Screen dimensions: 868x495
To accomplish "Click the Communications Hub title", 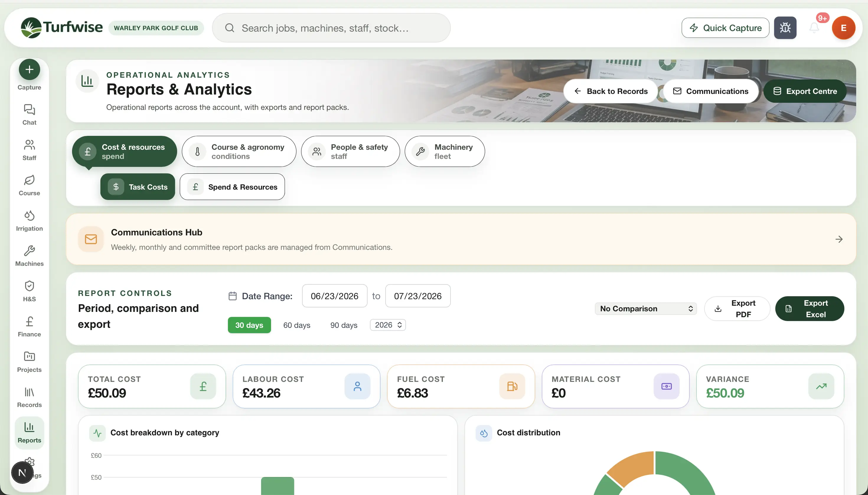I will point(156,232).
